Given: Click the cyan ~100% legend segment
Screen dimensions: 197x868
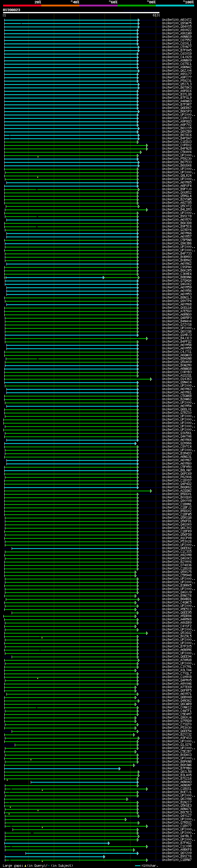Looking at the screenshot, I should [175, 6].
